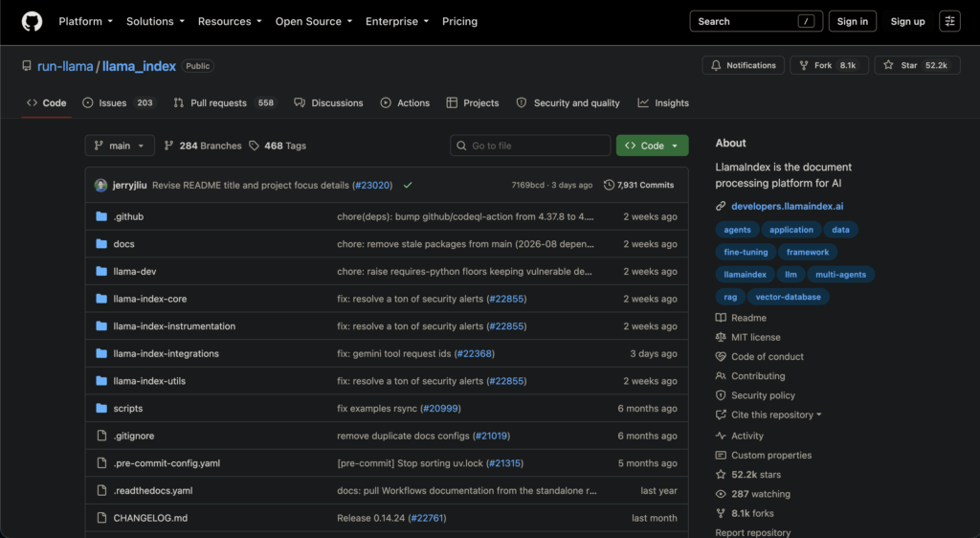Click the settings sliders icon beside Sign up
This screenshot has width=980, height=538.
point(949,21)
